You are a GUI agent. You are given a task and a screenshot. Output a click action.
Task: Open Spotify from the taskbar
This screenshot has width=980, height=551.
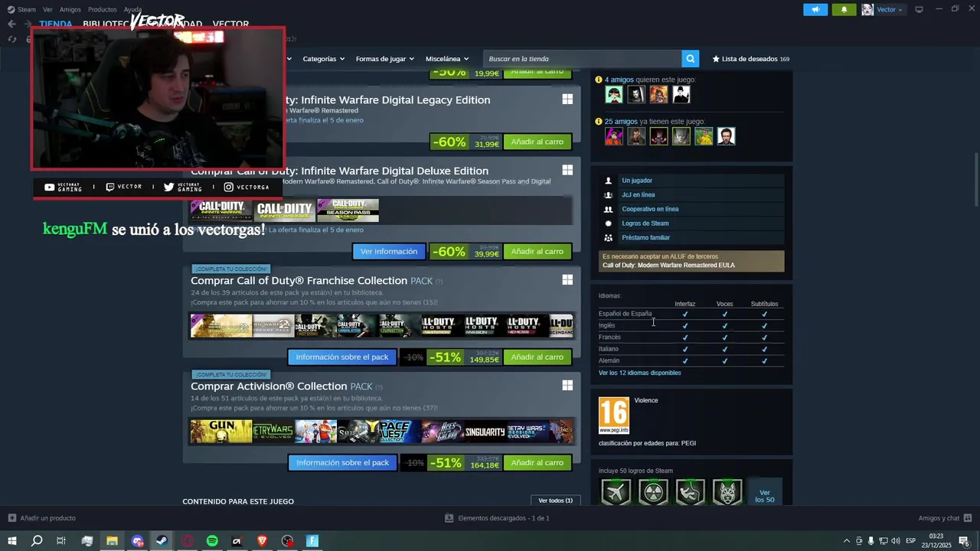(x=212, y=541)
